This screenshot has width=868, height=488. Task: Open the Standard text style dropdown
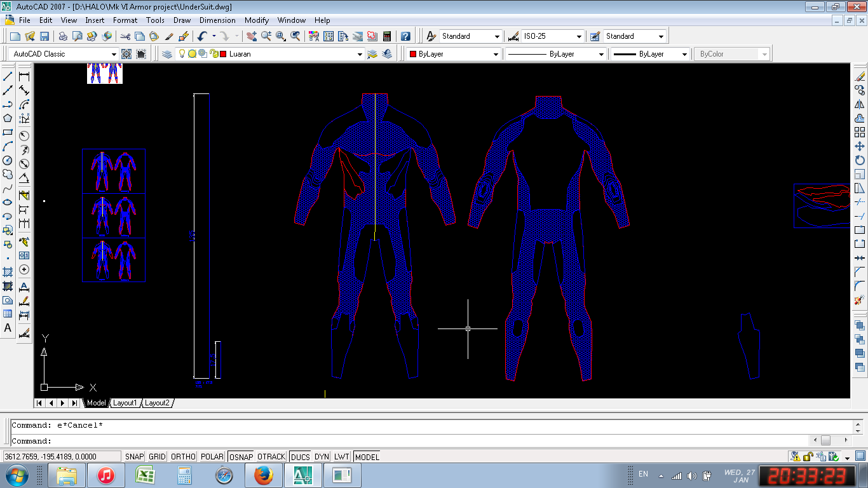[470, 36]
